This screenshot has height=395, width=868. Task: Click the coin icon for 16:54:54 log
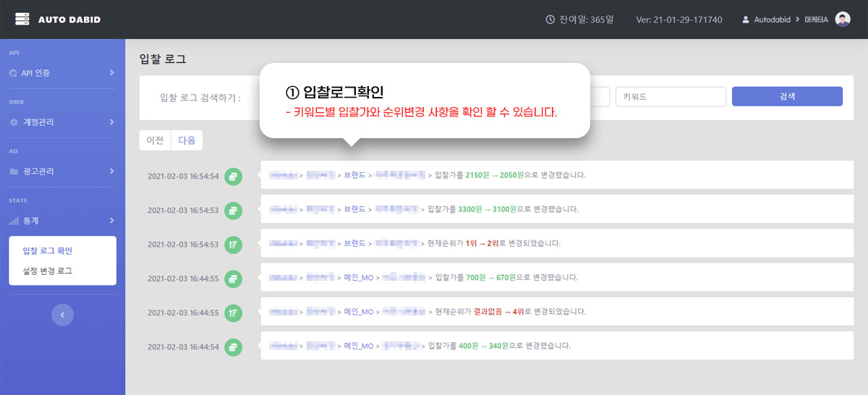tap(233, 176)
